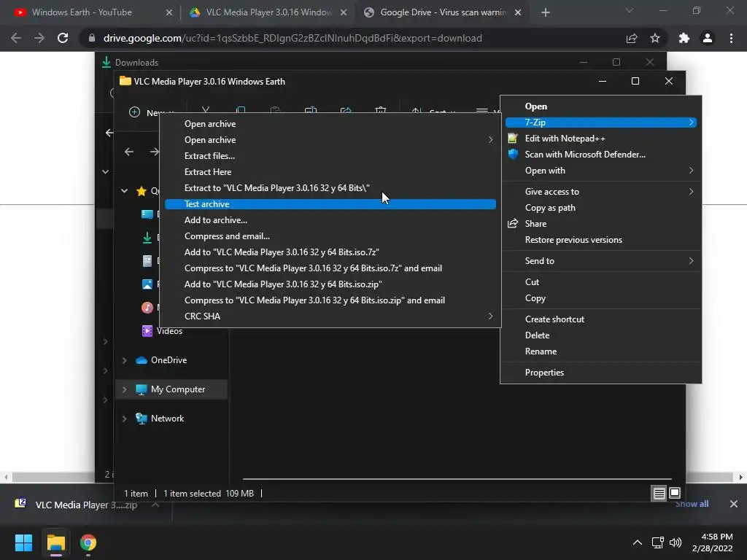Click Chrome back navigation arrow
This screenshot has height=560, width=747.
(x=16, y=38)
